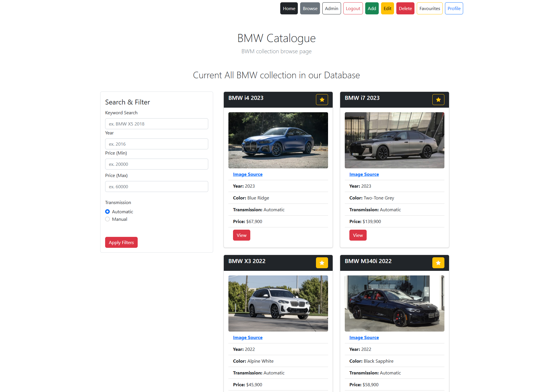Click the white BMW X3 photo
This screenshot has width=553, height=392.
(278, 303)
